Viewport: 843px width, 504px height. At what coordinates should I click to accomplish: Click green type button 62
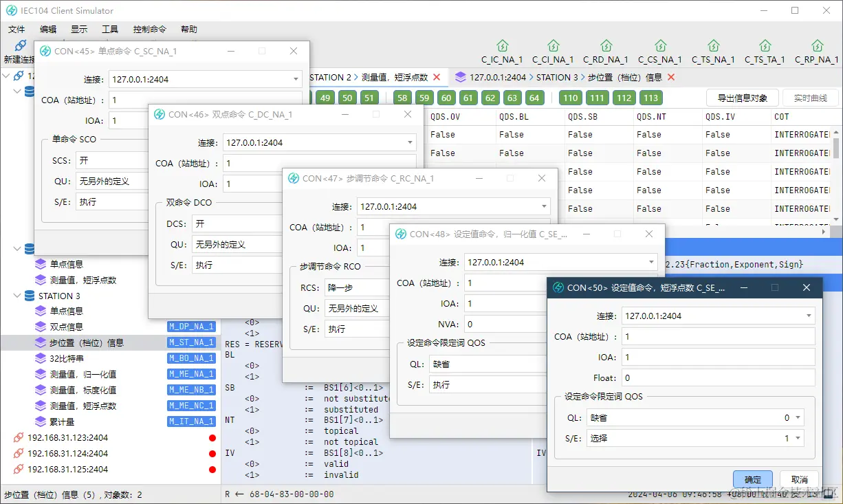pos(490,98)
